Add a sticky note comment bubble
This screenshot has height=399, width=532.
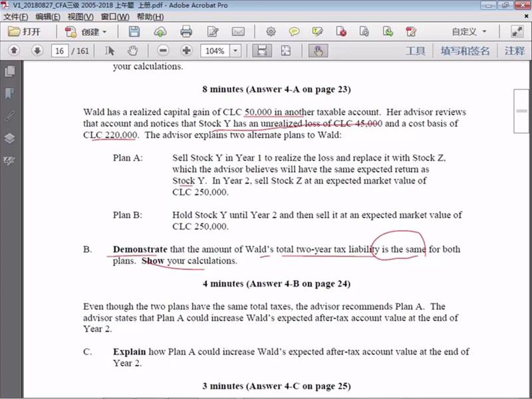[294, 32]
